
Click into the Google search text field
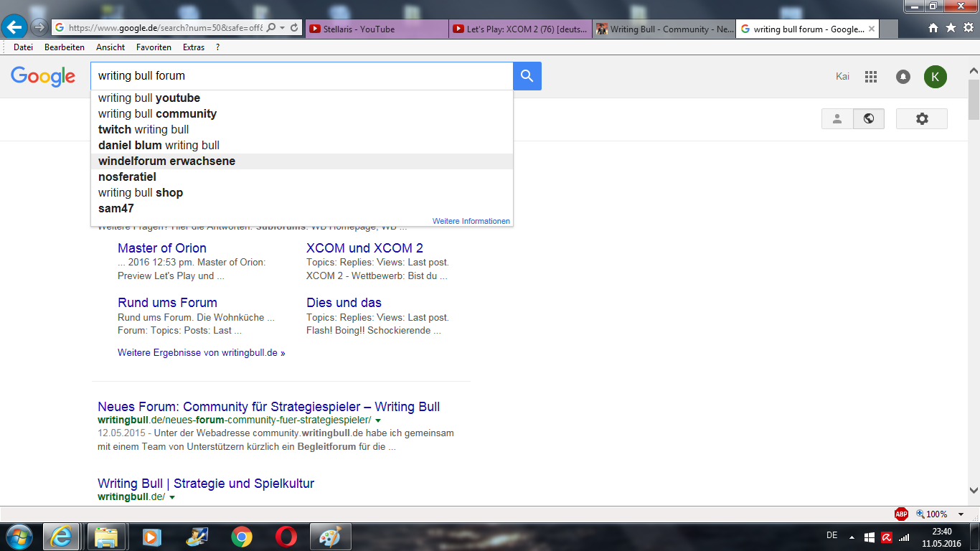coord(301,76)
